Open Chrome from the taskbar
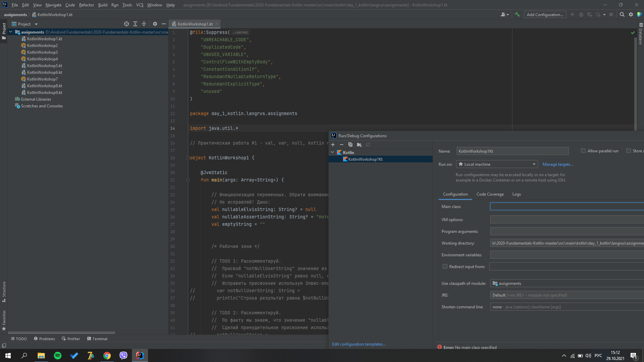 click(107, 355)
